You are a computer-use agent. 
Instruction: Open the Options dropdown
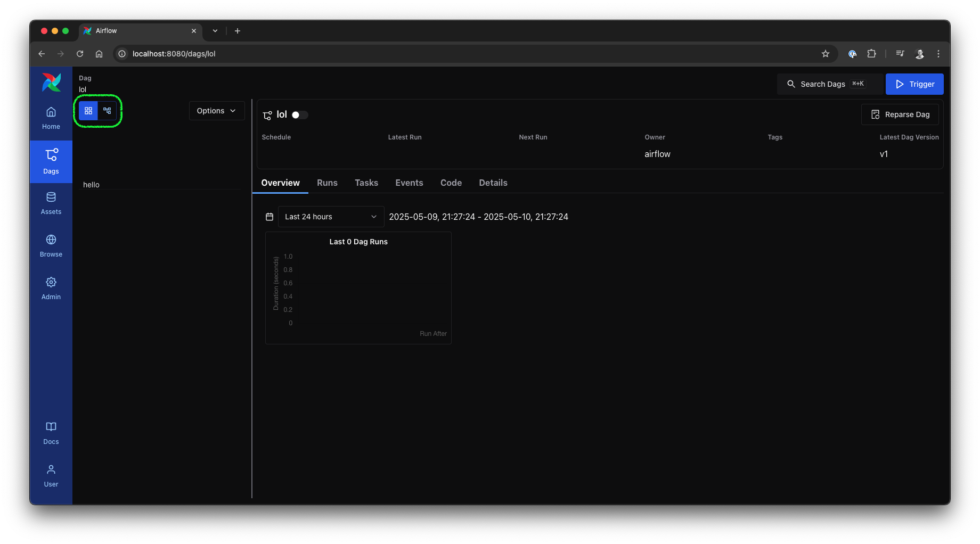click(x=216, y=111)
